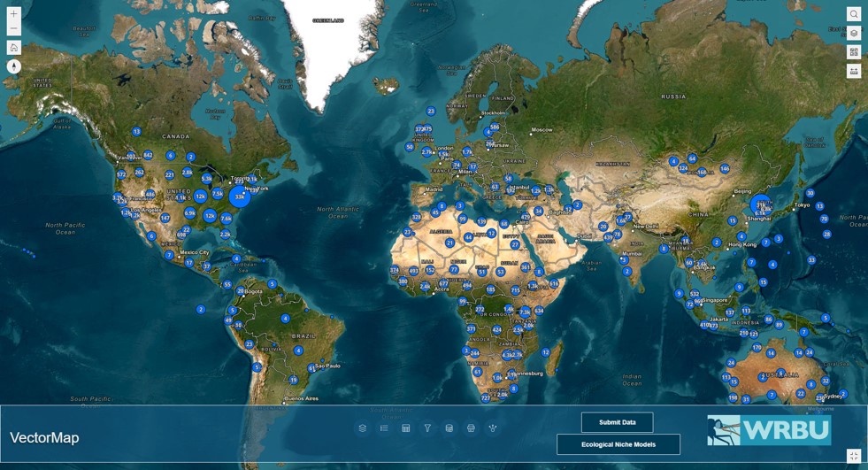Zoom out with the minus button
Viewport: 868px width, 470px height.
click(14, 28)
